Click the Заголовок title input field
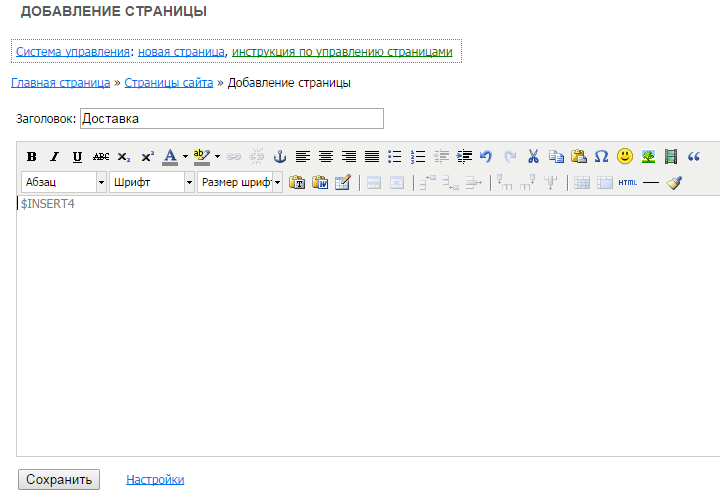The height and width of the screenshot is (502, 720). [231, 119]
